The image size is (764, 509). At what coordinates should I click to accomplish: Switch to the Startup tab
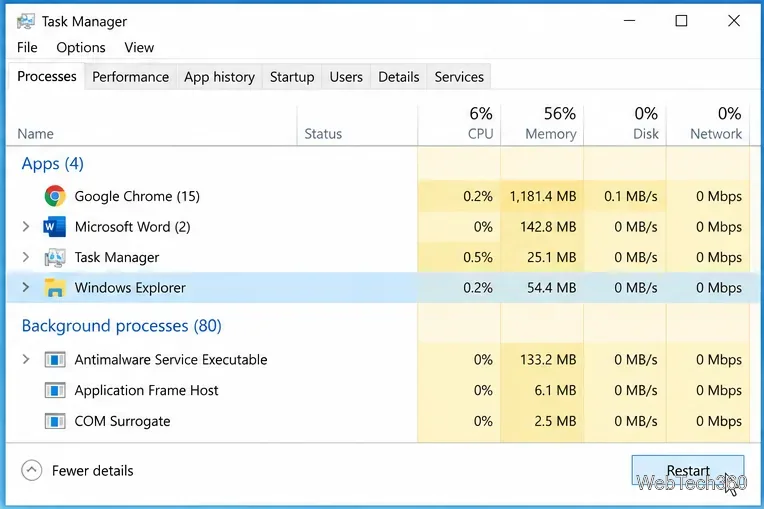pos(292,77)
